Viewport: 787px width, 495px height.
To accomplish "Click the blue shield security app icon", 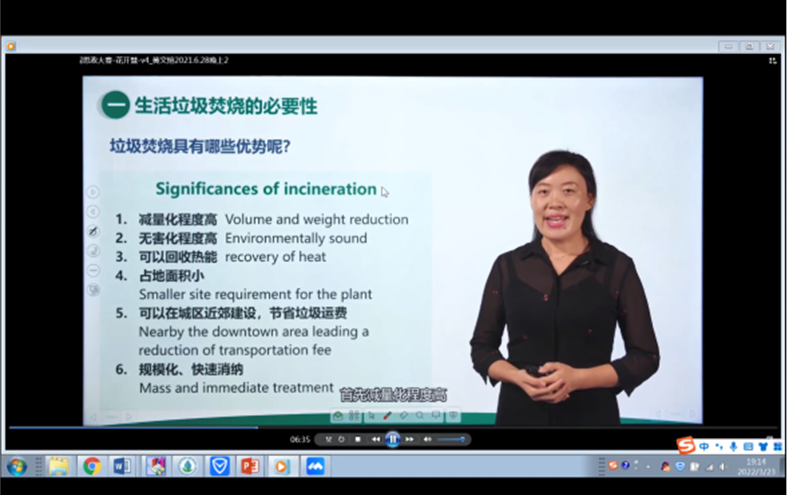I will [219, 466].
